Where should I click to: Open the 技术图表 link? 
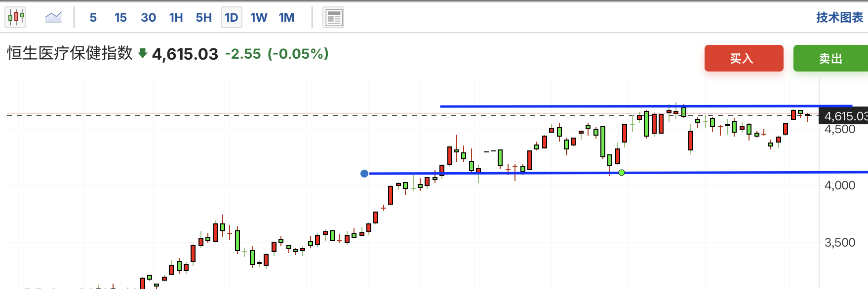coord(839,18)
